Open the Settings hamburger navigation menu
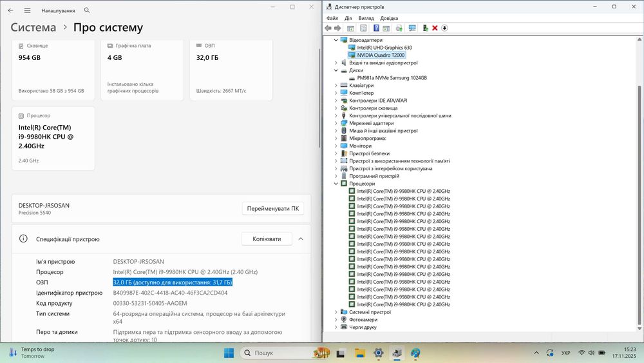This screenshot has width=644, height=363. click(x=27, y=10)
